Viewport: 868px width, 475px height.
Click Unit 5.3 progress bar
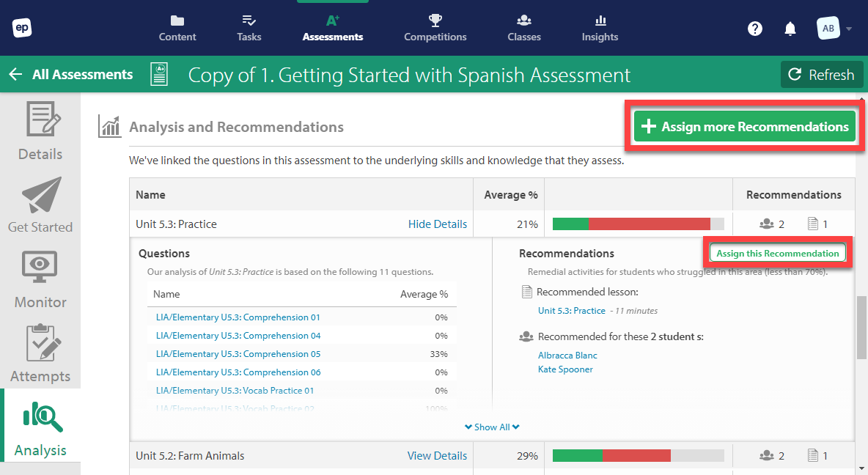pos(639,224)
